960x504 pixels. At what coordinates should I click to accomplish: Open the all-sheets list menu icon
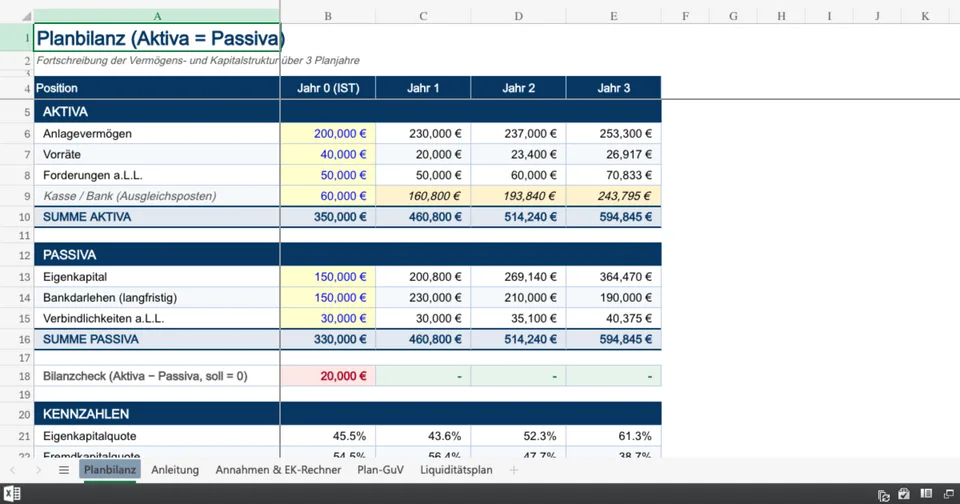[x=64, y=470]
